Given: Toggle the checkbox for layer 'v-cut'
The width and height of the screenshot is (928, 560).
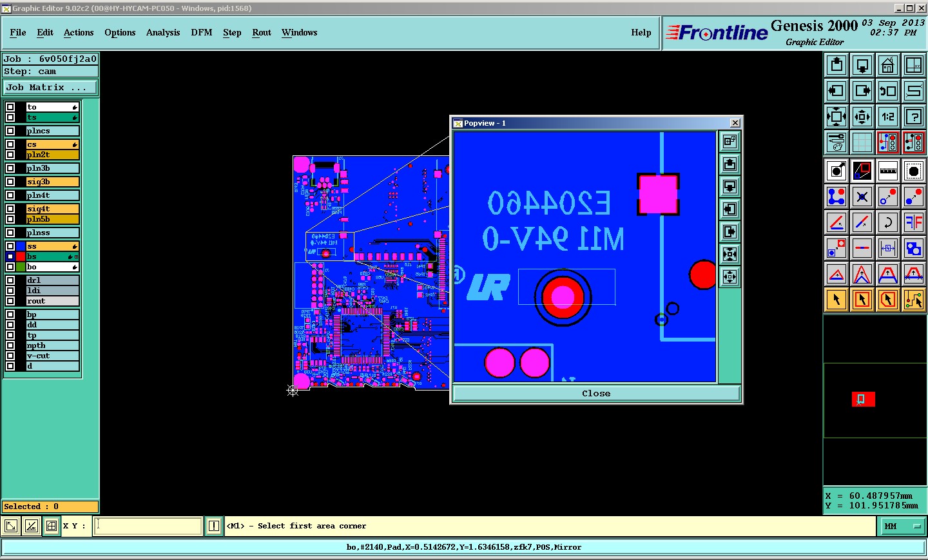Looking at the screenshot, I should pyautogui.click(x=10, y=356).
